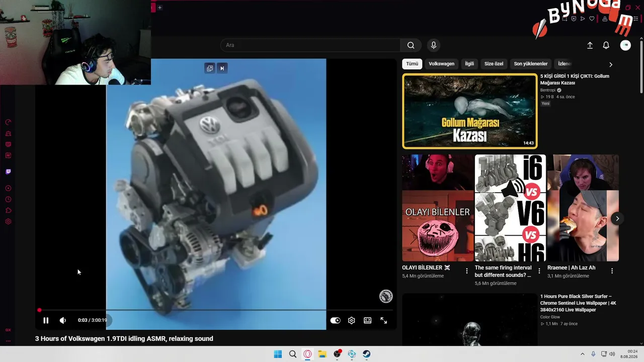Open a new tab with plus button
The width and height of the screenshot is (644, 362).
(159, 8)
